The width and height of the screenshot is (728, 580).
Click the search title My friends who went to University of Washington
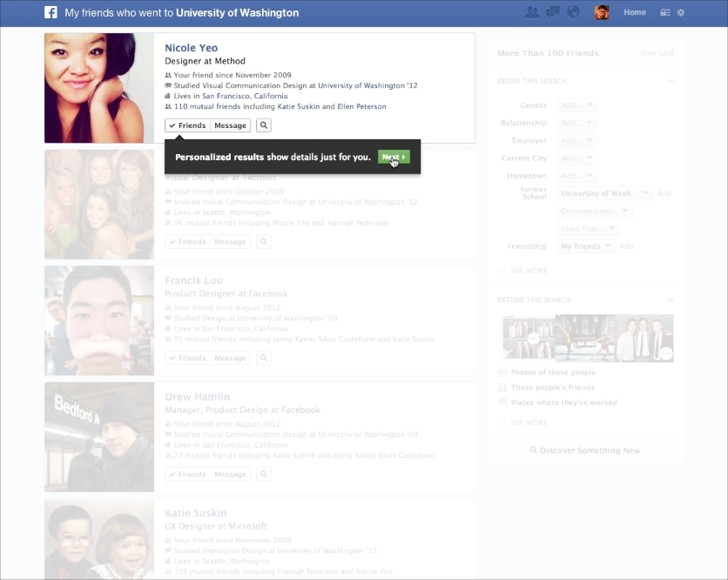click(x=181, y=12)
